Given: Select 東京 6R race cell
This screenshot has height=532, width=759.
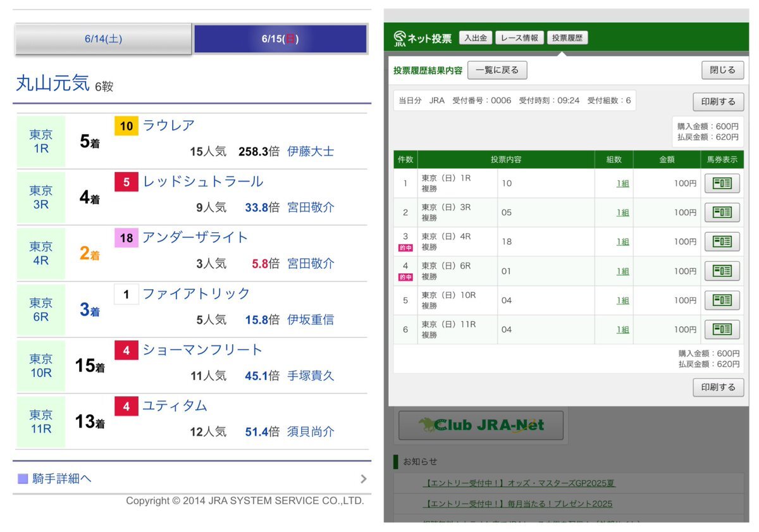Looking at the screenshot, I should pyautogui.click(x=41, y=309).
